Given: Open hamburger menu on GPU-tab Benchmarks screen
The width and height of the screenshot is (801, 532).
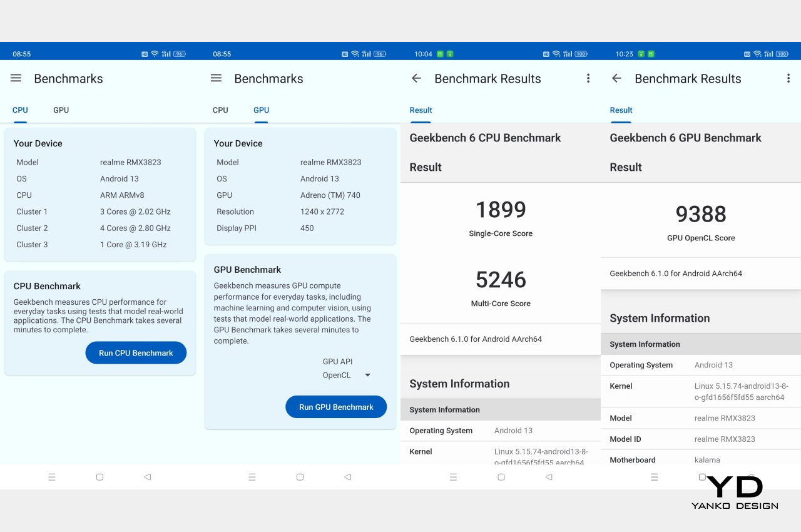Looking at the screenshot, I should (x=216, y=78).
